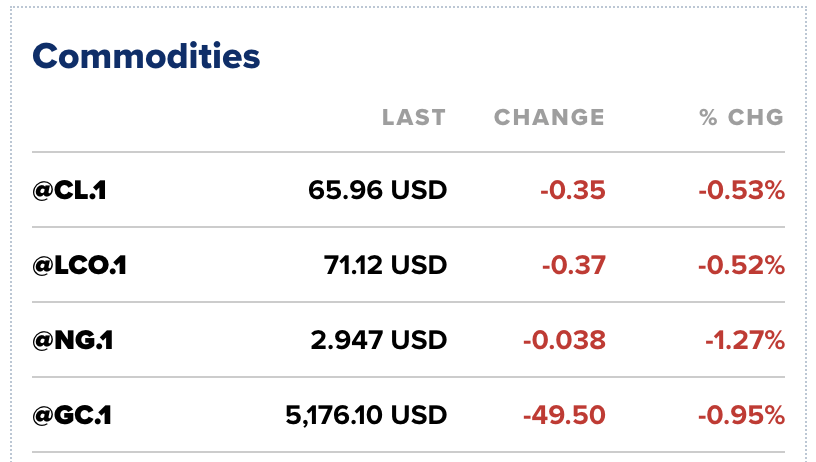This screenshot has width=816, height=462.
Task: Open the @LCO.1 Brent symbol link
Action: point(79,264)
